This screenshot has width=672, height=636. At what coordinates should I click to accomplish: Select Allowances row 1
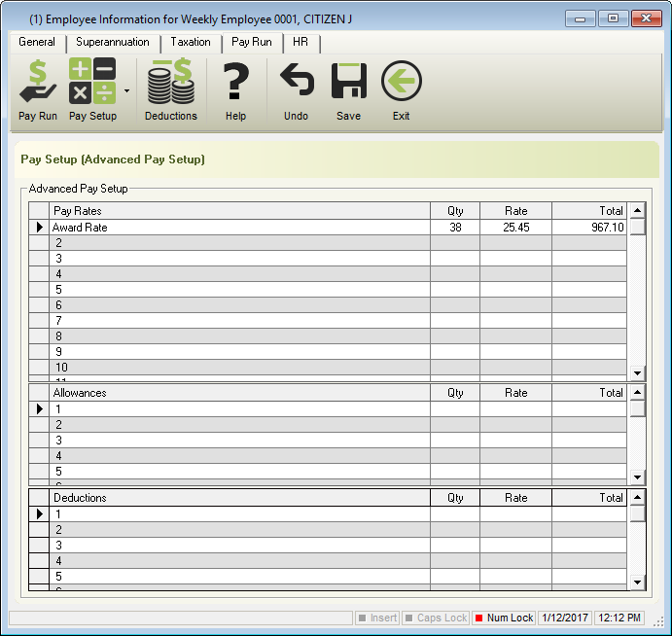(x=328, y=409)
